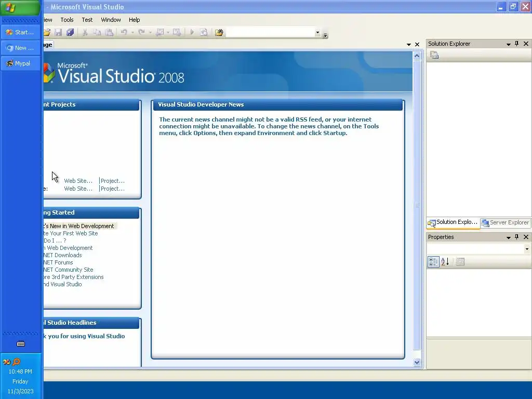This screenshot has width=532, height=399.
Task: Open the NET Forums link
Action: coord(58,262)
